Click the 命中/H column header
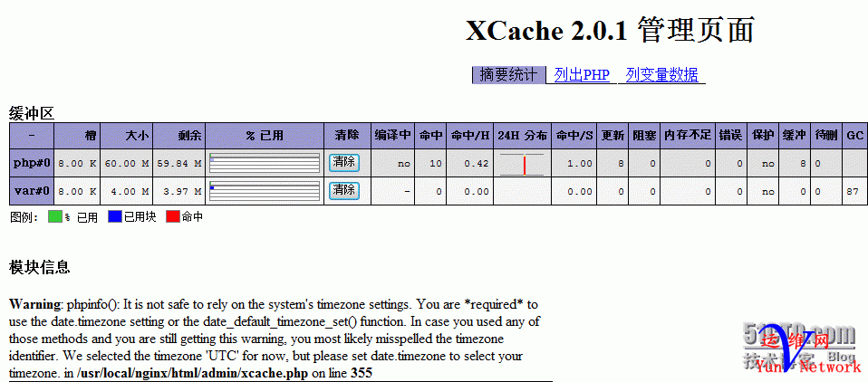868x382 pixels. (x=470, y=136)
